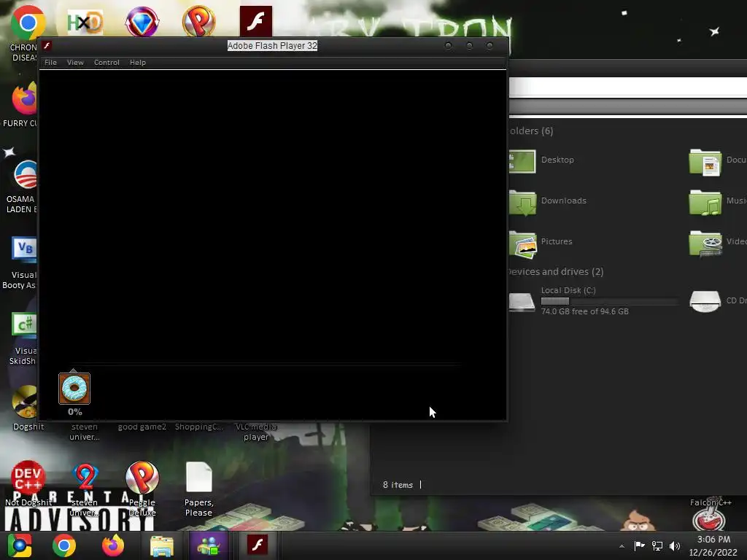Screen dimensions: 747x560
Task: Click the Local Disk C: usage bar
Action: point(610,301)
